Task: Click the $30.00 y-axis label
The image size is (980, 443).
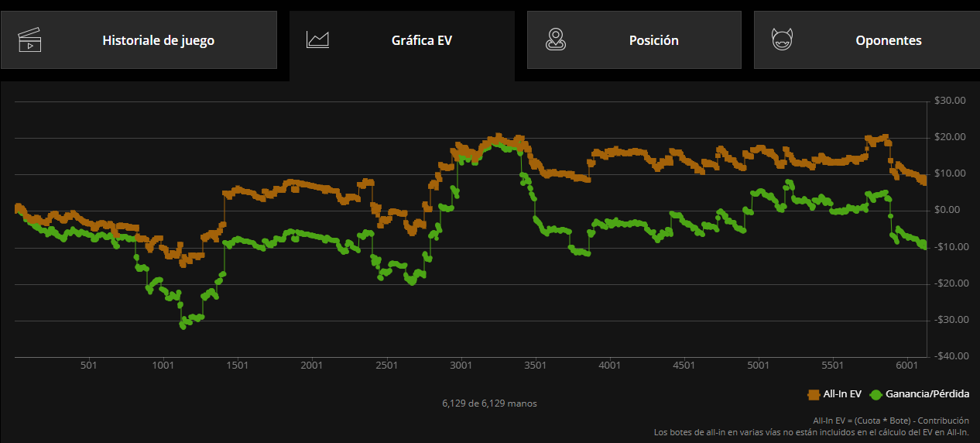Action: point(951,101)
